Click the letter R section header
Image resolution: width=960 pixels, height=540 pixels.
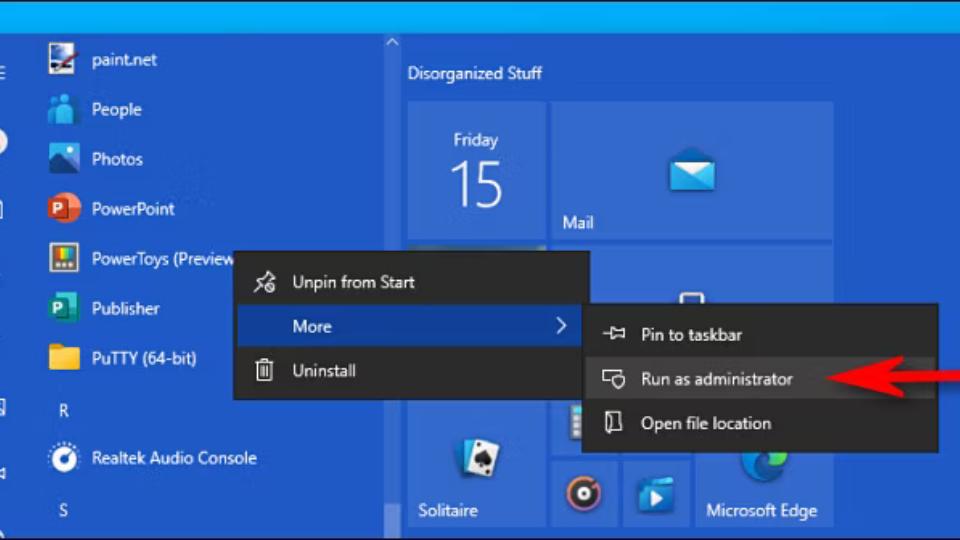[x=64, y=410]
